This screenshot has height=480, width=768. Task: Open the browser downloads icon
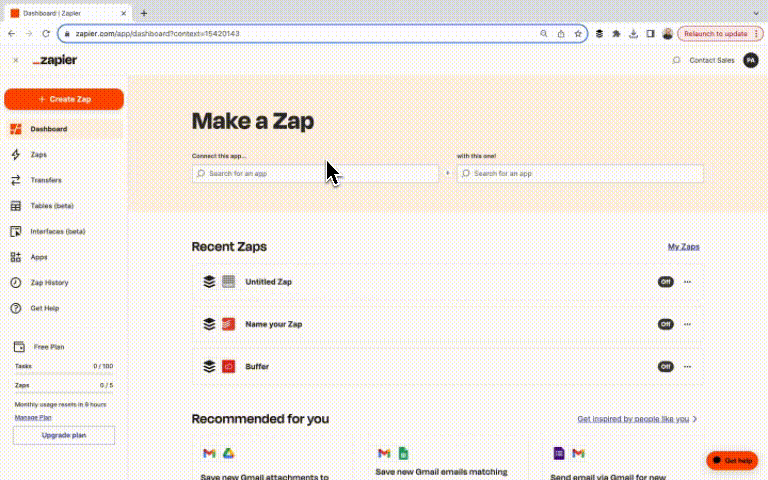pos(633,34)
